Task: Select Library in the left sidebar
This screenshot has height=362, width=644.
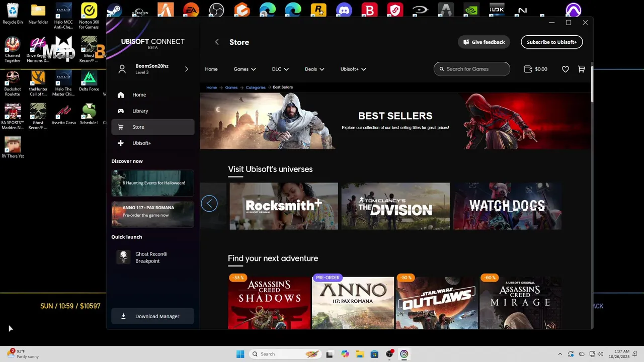Action: (x=153, y=111)
